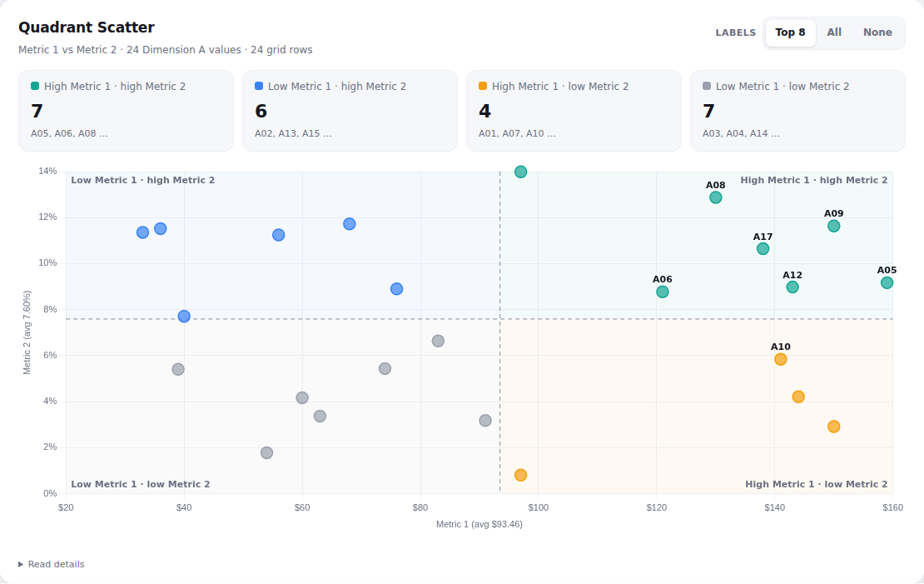Open the card listing A01, A07, A10

pyautogui.click(x=574, y=111)
